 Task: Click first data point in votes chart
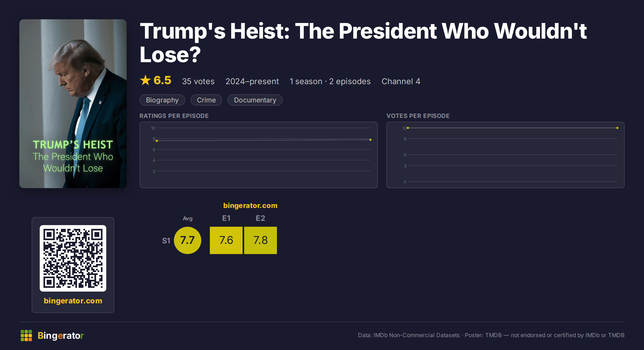click(408, 128)
